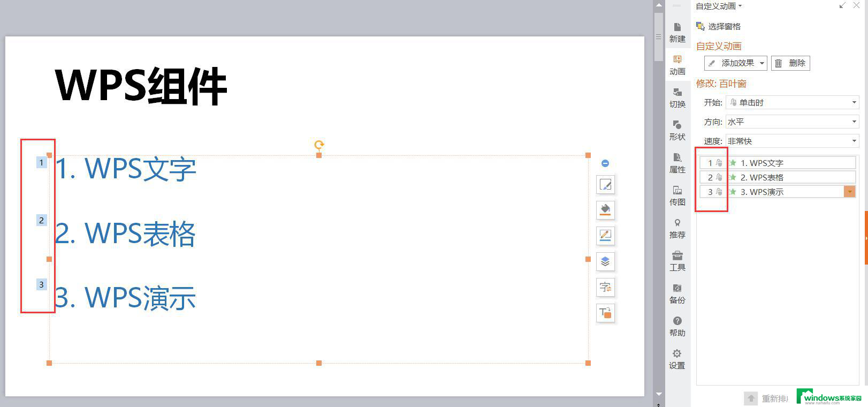Open the 速度 speed dropdown
868x407 pixels.
pyautogui.click(x=793, y=141)
